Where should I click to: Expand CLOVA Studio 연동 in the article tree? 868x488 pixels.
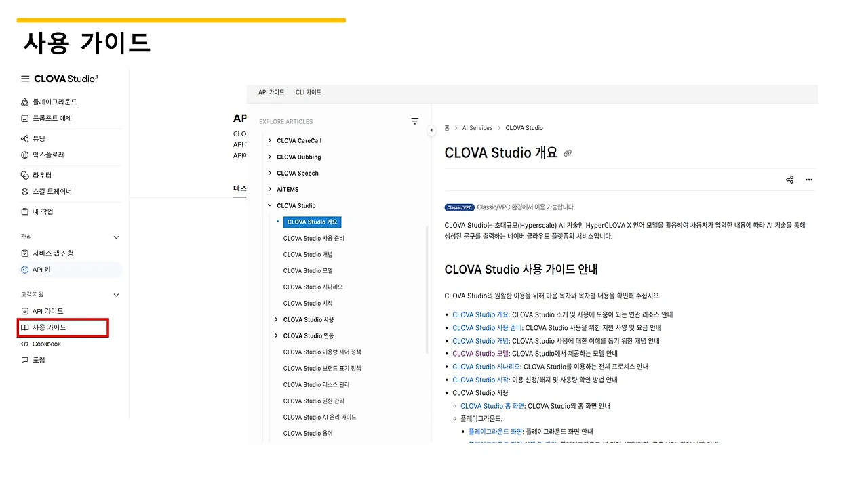pos(276,335)
